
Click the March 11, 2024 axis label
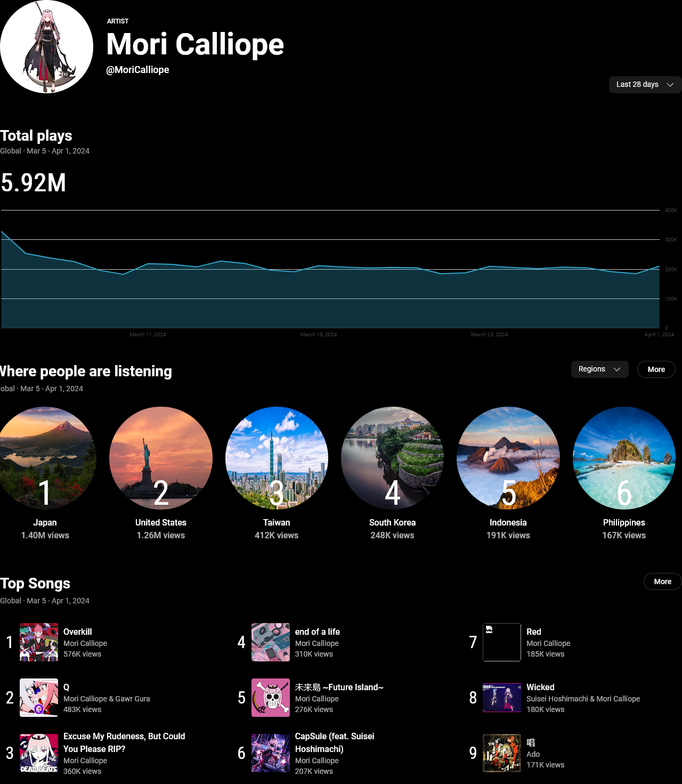click(x=148, y=335)
